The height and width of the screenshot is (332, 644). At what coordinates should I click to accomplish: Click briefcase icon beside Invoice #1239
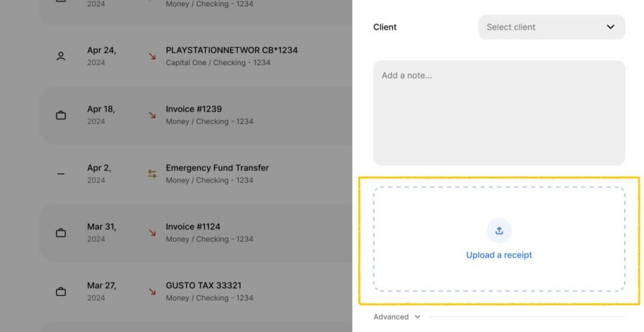(x=61, y=115)
